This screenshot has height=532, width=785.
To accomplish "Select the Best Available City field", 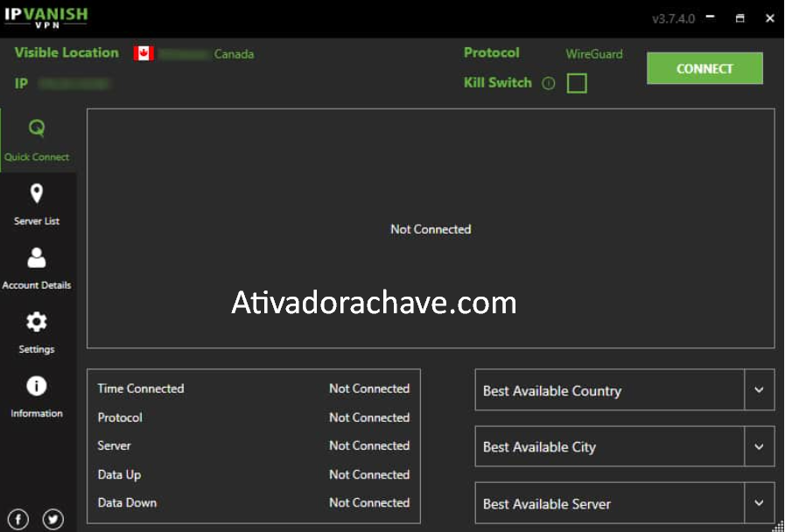I will (x=610, y=446).
